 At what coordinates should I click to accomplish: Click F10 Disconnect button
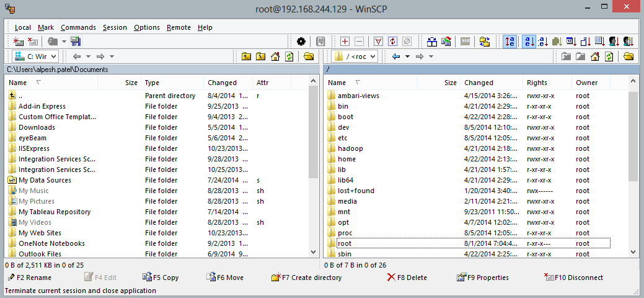(573, 278)
